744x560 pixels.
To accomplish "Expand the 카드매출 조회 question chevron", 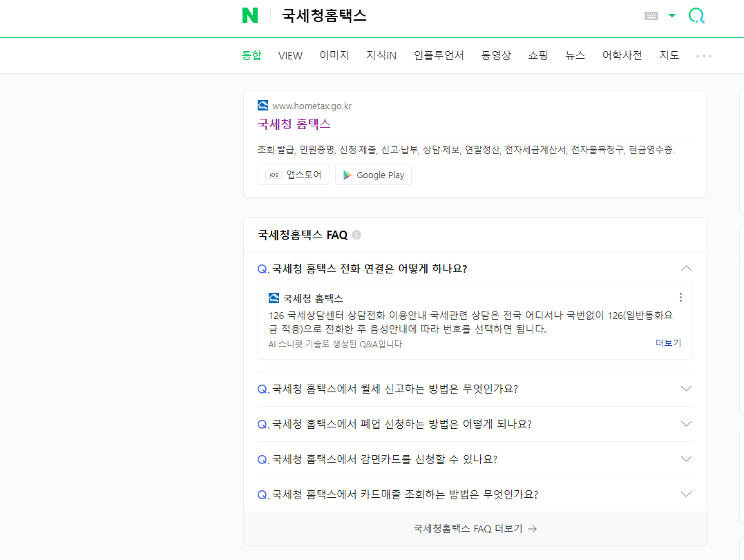I will point(686,494).
